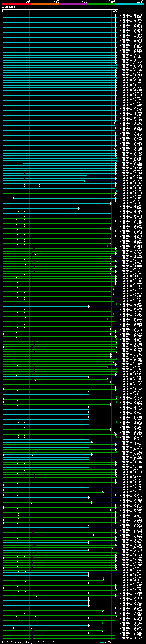The width and height of the screenshot is (146, 644).
Task: Select the UniRef100_B5GYY3 label
Action: (131, 216)
